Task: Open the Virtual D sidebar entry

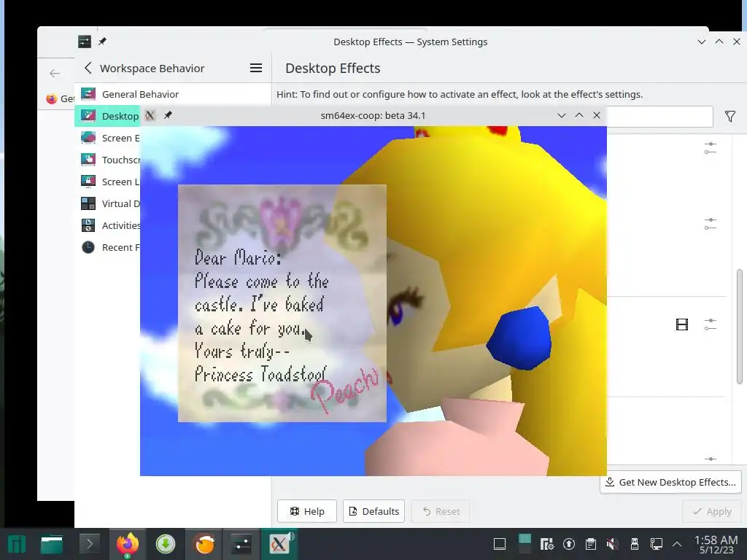Action: point(108,204)
